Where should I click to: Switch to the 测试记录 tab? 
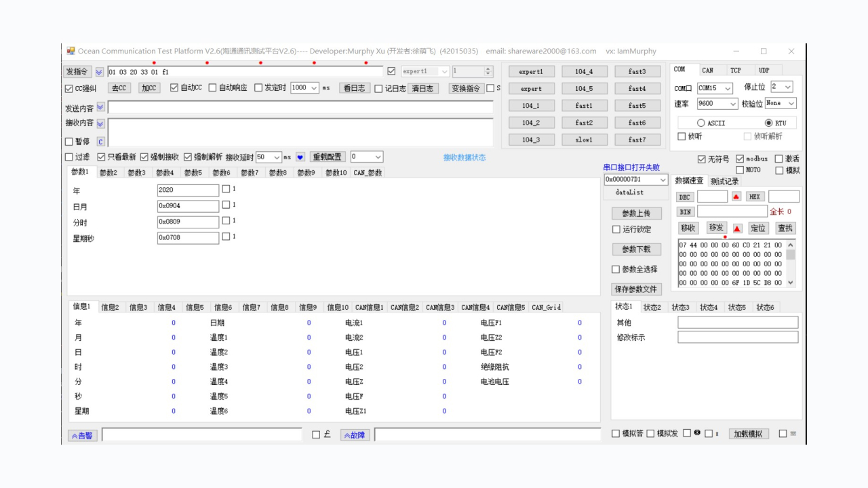coord(724,182)
